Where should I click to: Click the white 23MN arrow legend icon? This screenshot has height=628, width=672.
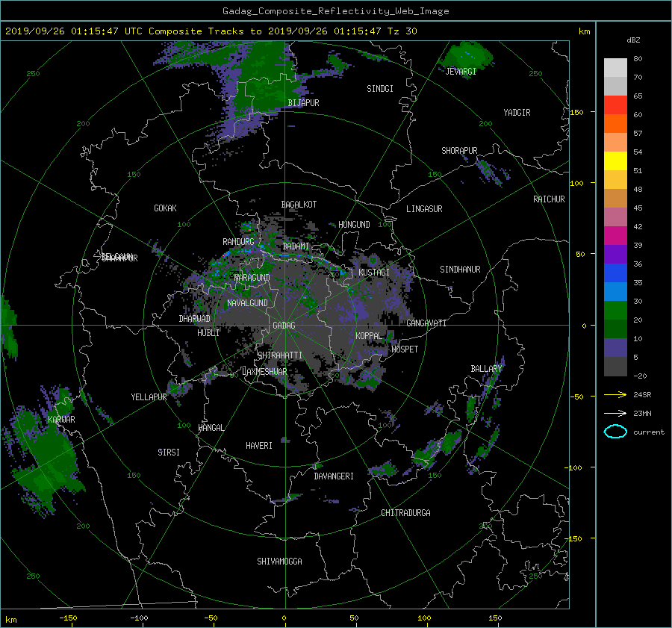click(615, 413)
